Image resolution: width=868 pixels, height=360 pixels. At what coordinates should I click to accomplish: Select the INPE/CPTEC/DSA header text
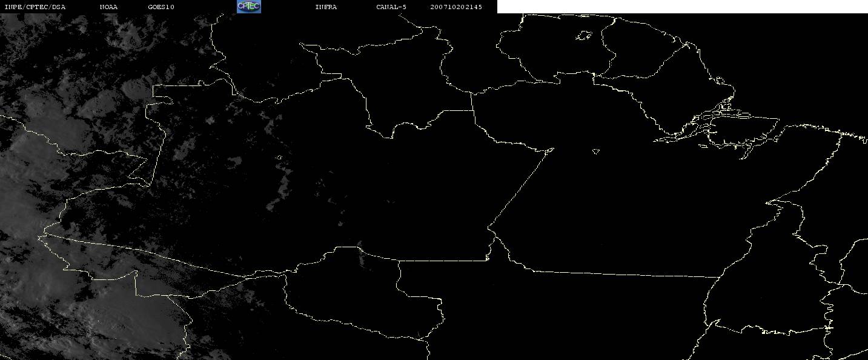click(x=35, y=7)
